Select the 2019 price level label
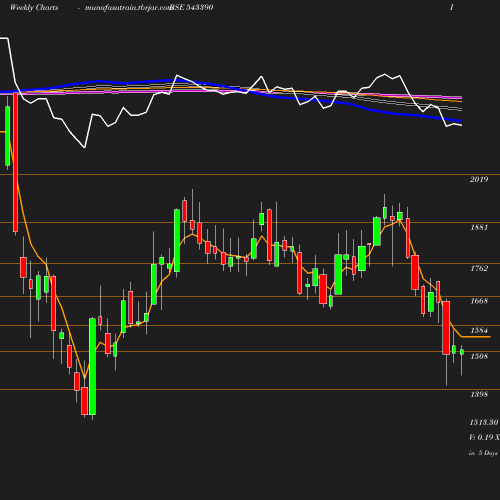Screen dimensions: 500x500 pyautogui.click(x=479, y=179)
